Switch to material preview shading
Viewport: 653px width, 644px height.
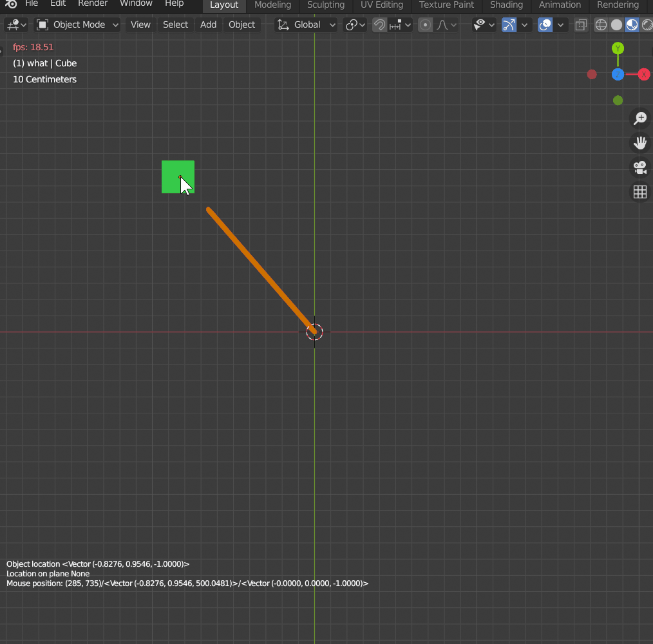pos(632,25)
